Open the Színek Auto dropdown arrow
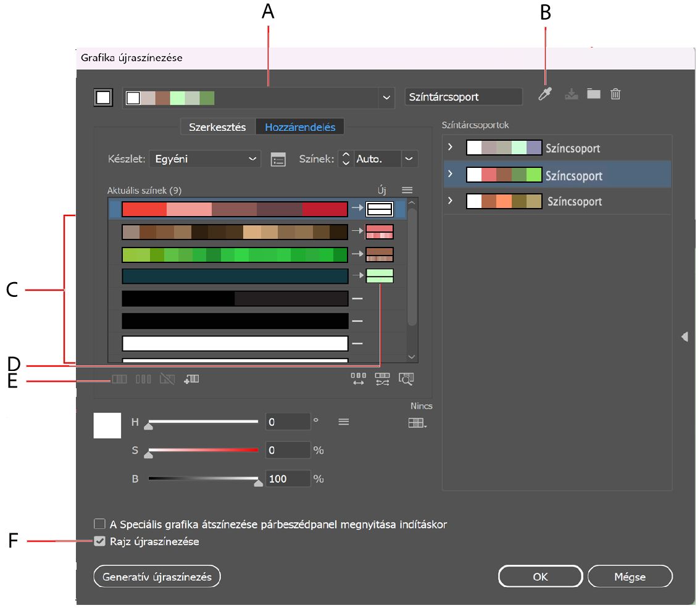The image size is (700, 608). point(409,159)
